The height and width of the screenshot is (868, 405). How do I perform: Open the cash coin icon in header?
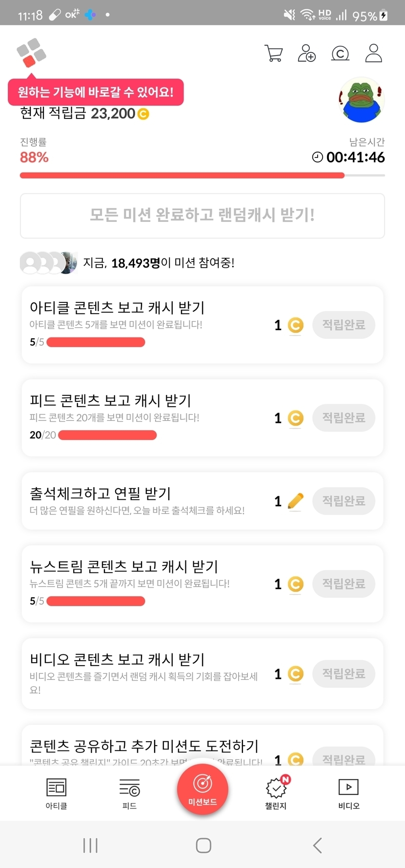(340, 54)
